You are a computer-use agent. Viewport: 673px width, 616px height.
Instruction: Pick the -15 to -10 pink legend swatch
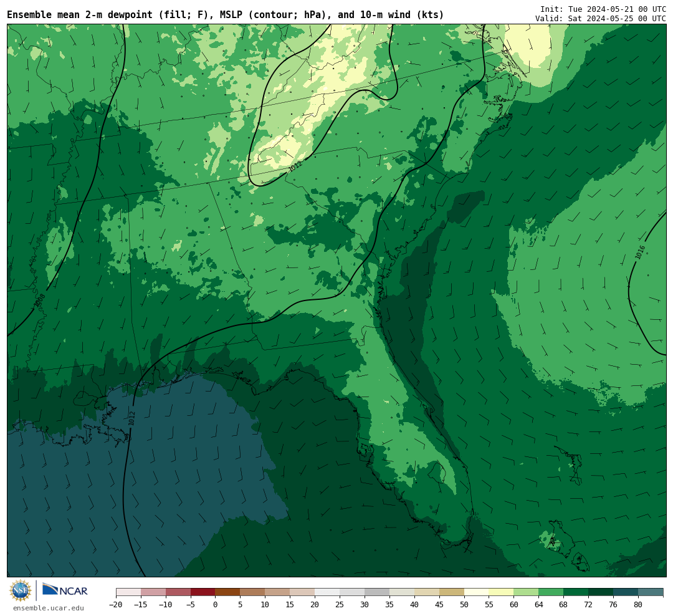[x=153, y=592]
